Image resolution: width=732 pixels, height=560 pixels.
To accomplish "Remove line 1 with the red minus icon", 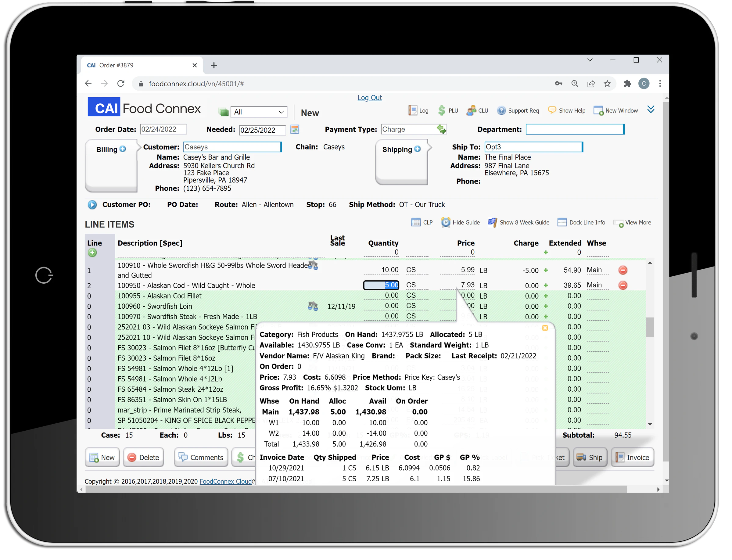I will coord(623,270).
